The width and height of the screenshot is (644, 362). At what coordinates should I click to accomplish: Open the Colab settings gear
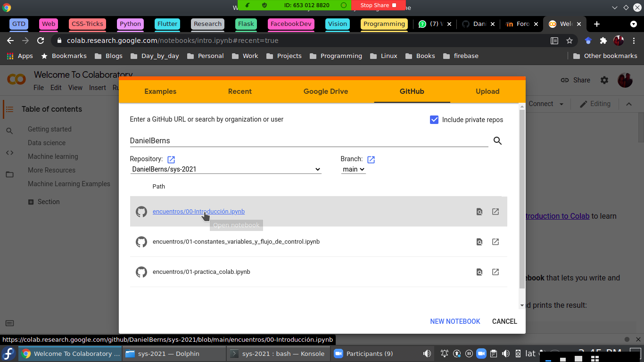604,80
